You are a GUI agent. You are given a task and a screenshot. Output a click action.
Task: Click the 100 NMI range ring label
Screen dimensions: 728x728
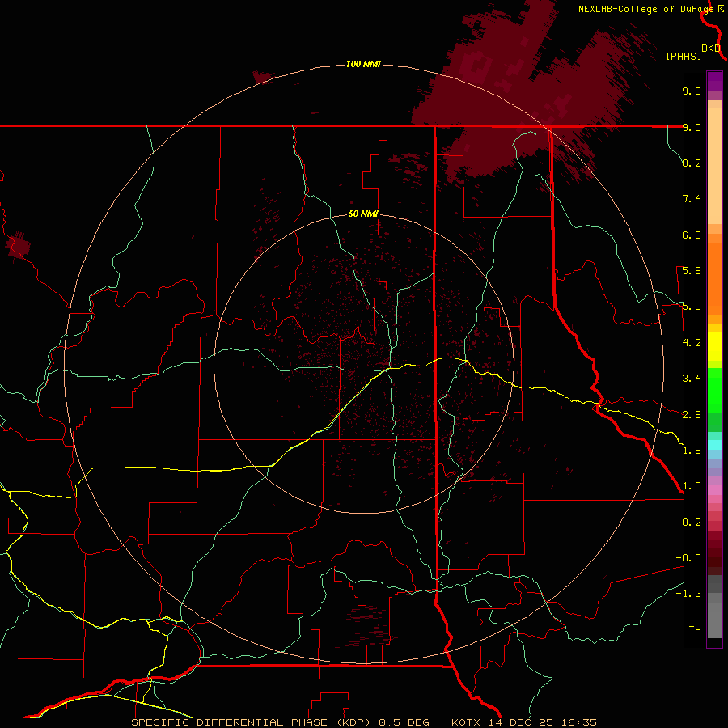coord(363,64)
